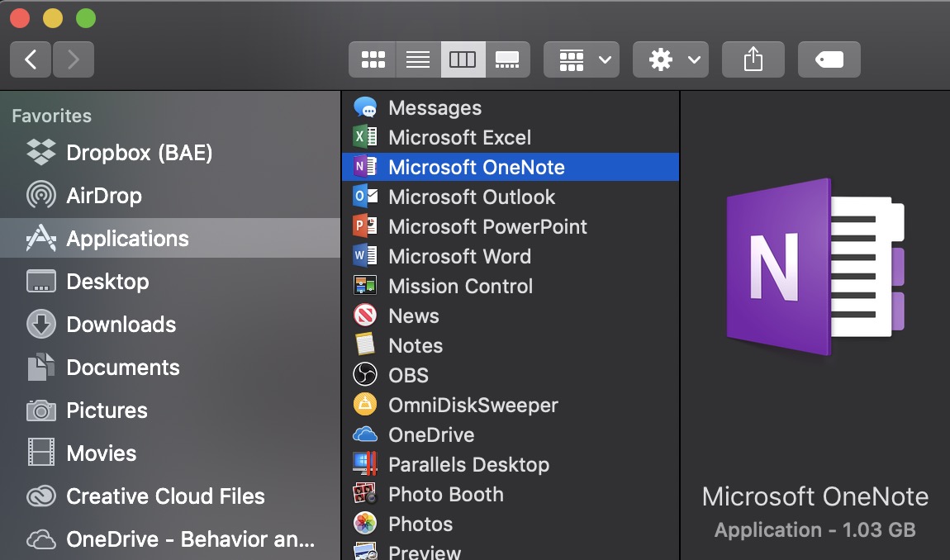Click the Microsoft Excel app icon
This screenshot has height=560, width=950.
pyautogui.click(x=365, y=137)
